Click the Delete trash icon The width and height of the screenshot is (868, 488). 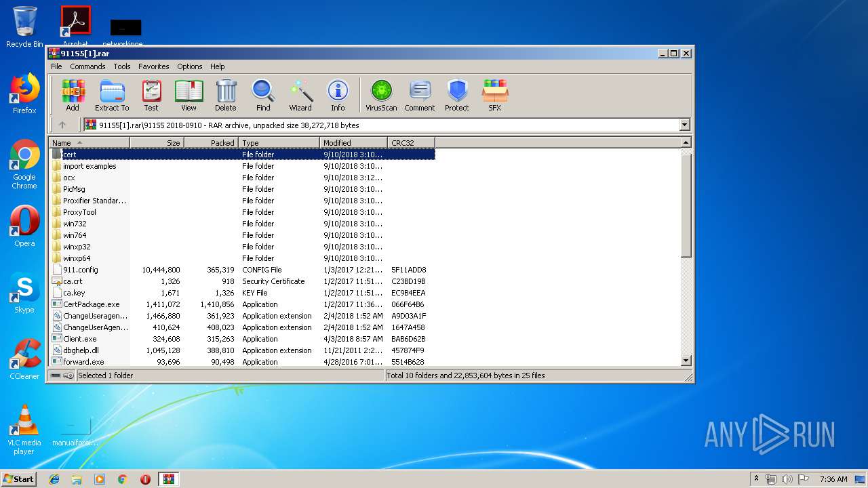(x=226, y=95)
